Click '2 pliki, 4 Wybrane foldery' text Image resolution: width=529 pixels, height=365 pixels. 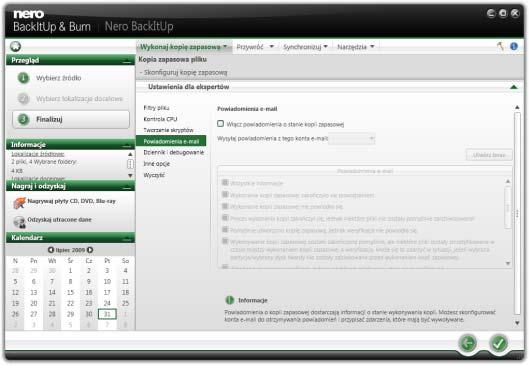point(44,162)
